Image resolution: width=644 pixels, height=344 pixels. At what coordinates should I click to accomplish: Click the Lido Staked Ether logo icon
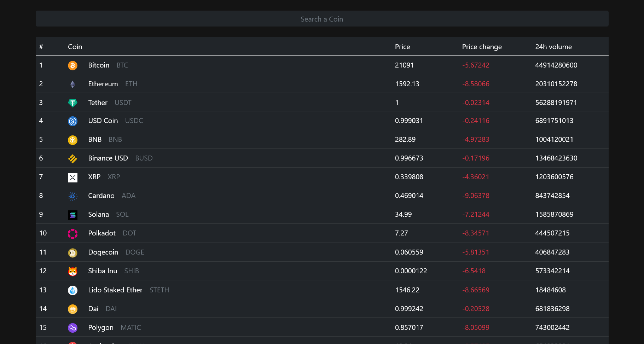point(72,290)
